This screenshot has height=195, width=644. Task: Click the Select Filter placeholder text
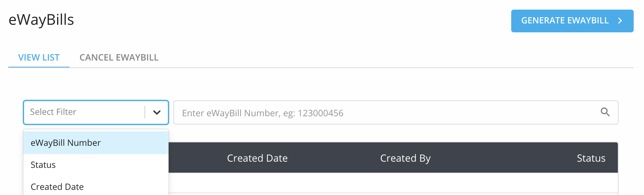[x=53, y=112]
